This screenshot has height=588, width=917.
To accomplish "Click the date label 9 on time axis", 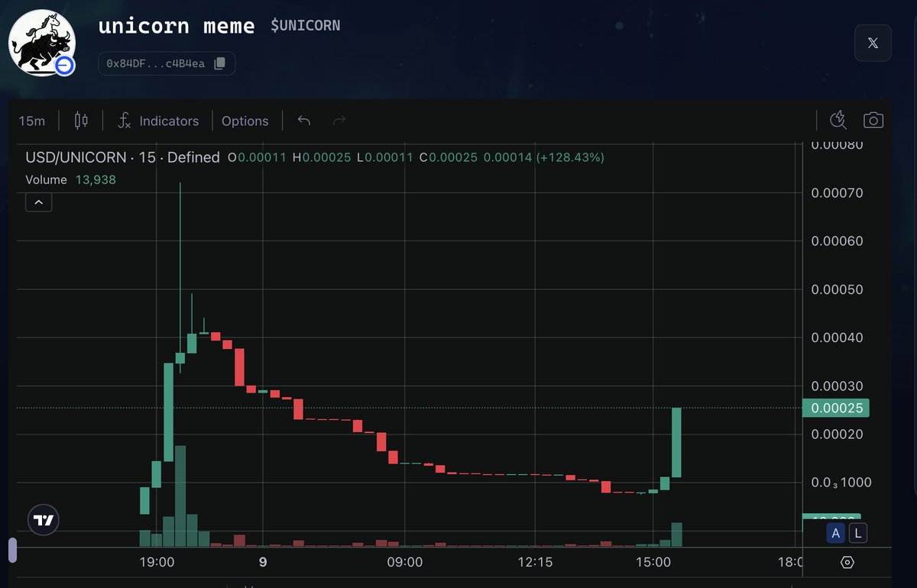I will click(263, 562).
